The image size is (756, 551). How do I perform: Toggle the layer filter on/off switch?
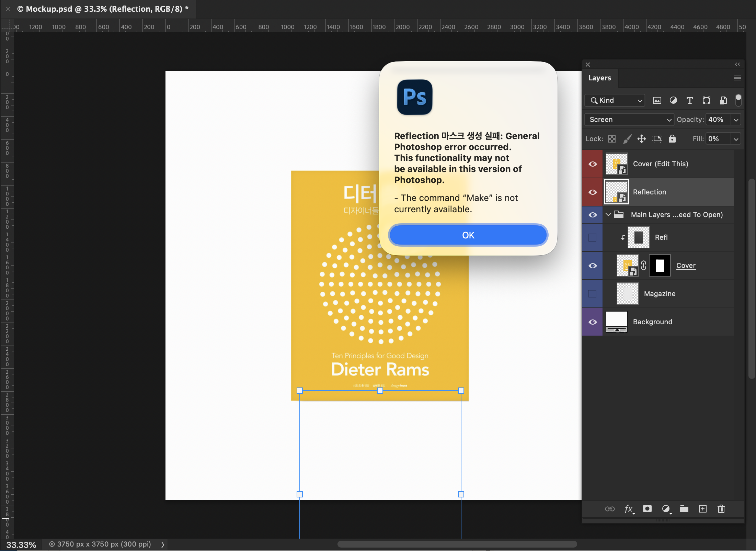(738, 100)
